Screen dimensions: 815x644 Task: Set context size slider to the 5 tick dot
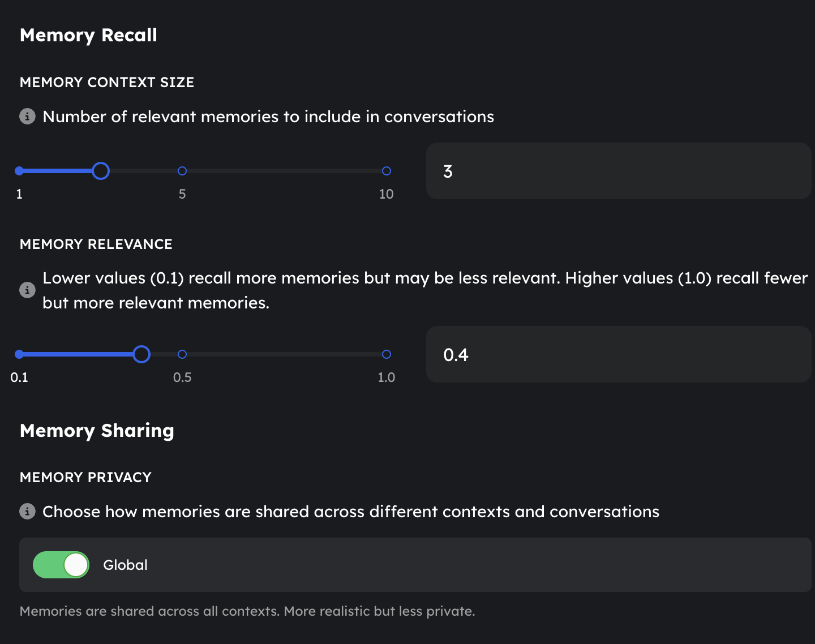point(182,171)
